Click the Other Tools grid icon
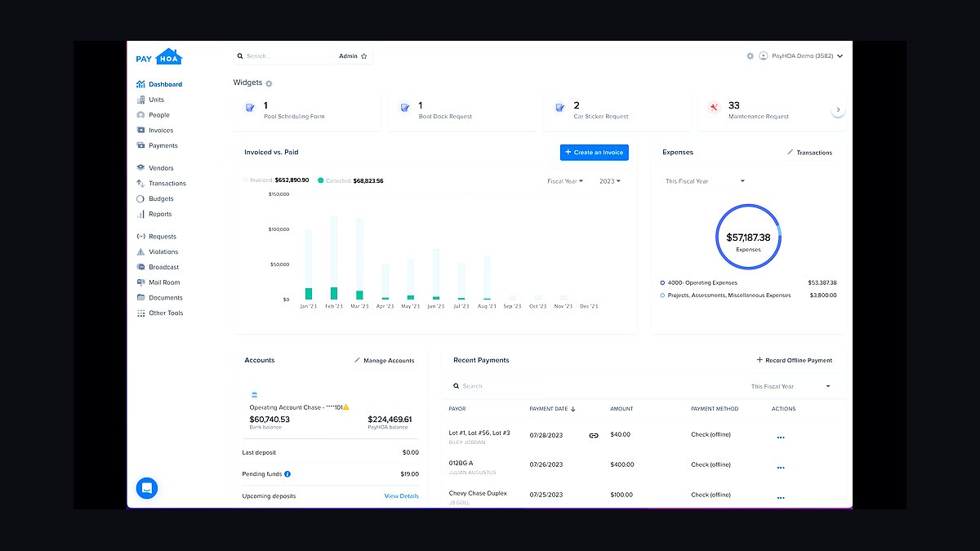This screenshot has height=551, width=980. [140, 313]
